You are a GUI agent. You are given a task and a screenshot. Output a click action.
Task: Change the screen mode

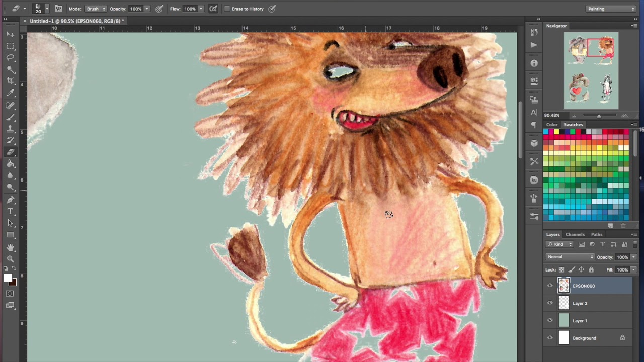[x=10, y=305]
